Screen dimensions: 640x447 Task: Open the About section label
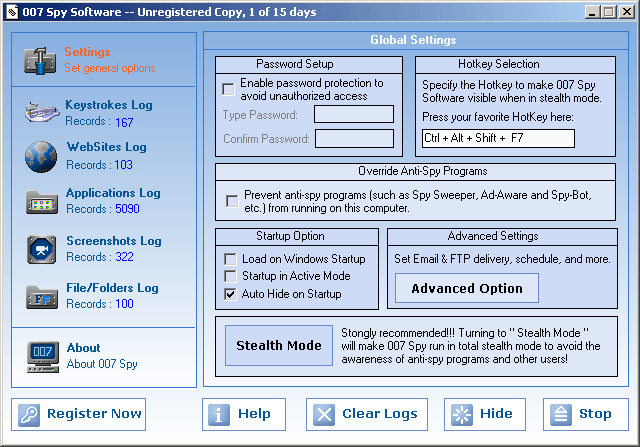click(83, 348)
